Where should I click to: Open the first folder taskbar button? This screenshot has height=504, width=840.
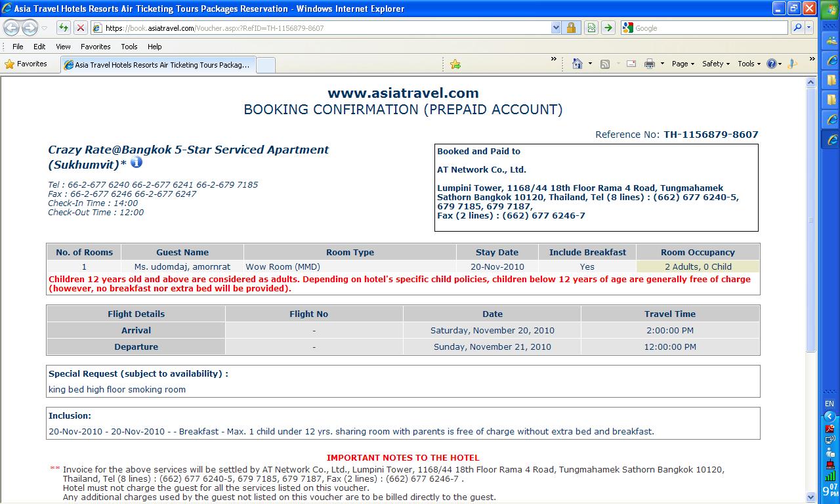831,81
